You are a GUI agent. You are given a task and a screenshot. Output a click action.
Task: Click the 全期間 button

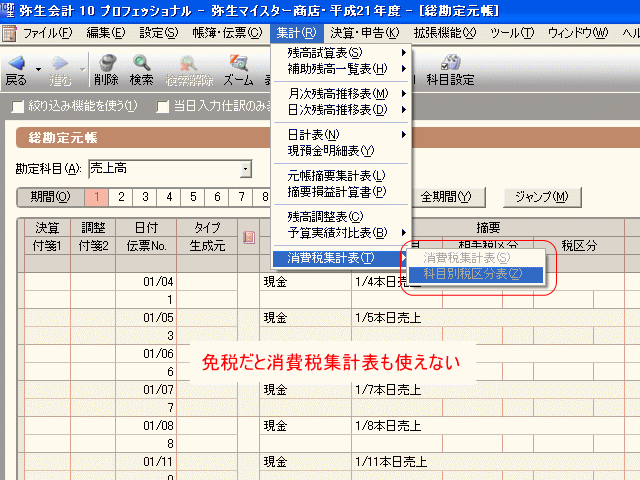(x=446, y=197)
